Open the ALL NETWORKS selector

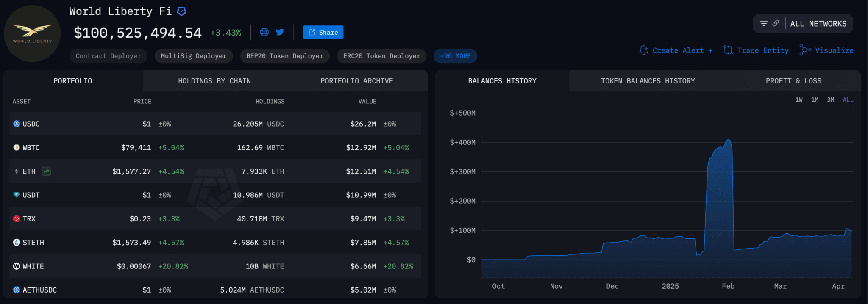(x=818, y=24)
